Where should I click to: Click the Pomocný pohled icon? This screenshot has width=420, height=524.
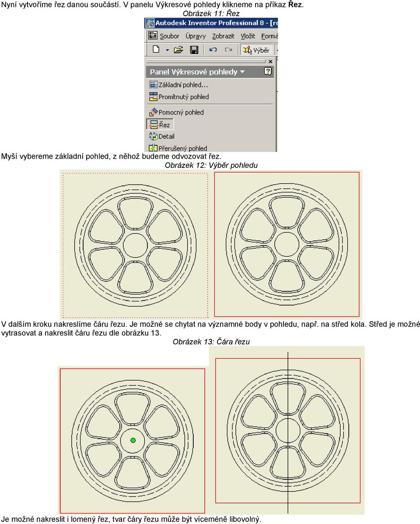click(153, 112)
